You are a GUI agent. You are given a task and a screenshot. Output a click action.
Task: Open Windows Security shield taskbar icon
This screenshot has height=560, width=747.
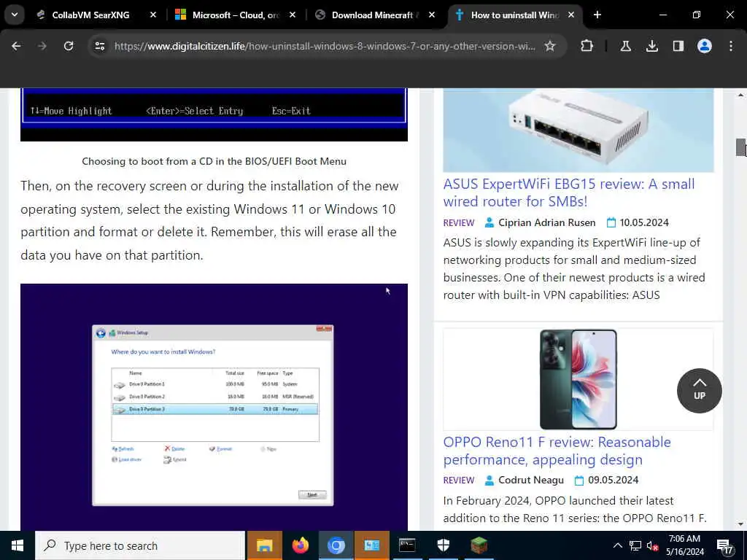[x=443, y=545]
